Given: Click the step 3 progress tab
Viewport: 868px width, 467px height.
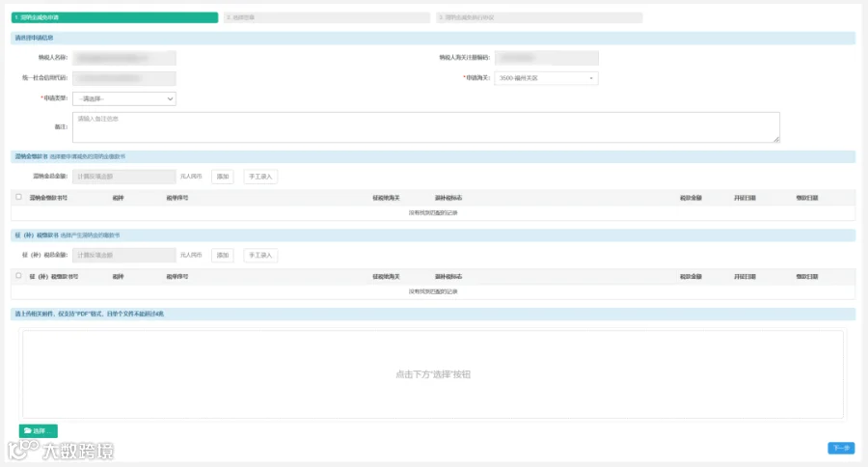Looking at the screenshot, I should pyautogui.click(x=539, y=17).
